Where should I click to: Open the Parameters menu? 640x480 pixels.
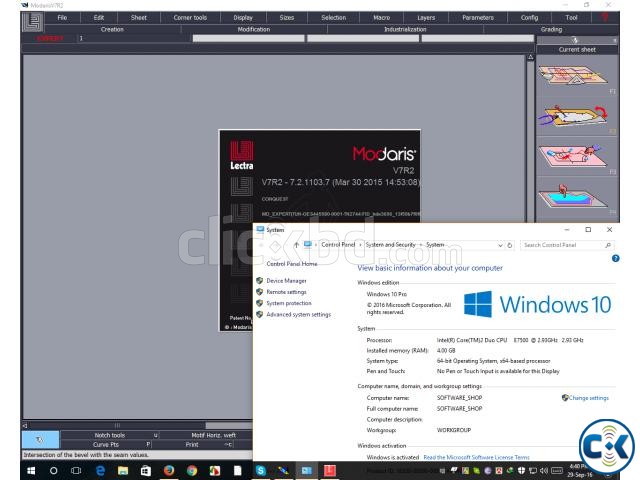coord(478,18)
